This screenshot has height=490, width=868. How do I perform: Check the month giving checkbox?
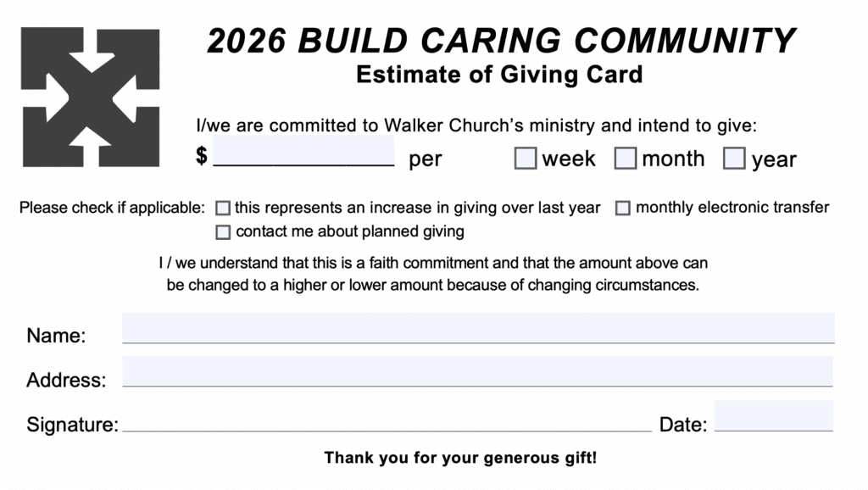click(626, 159)
